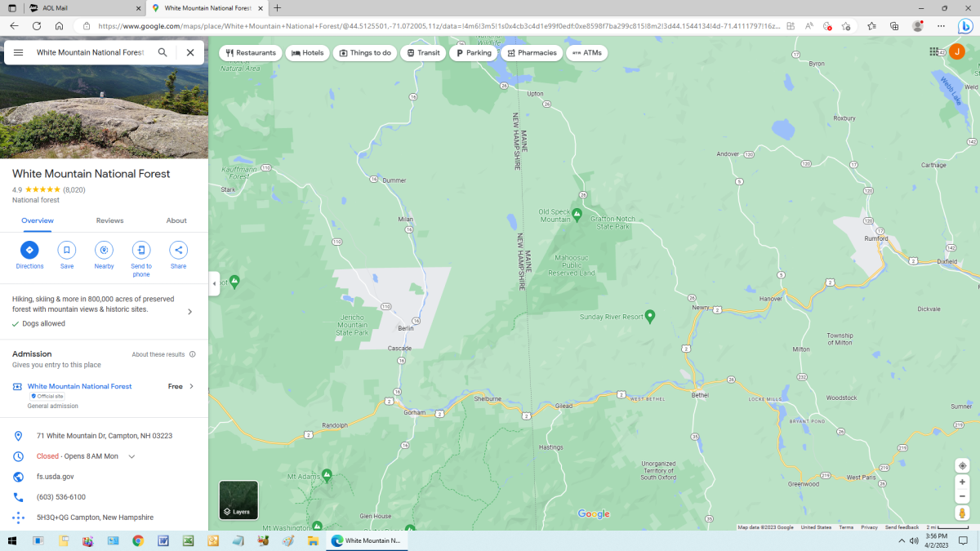Open the Layers map type switcher
980x551 pixels.
coord(238,500)
